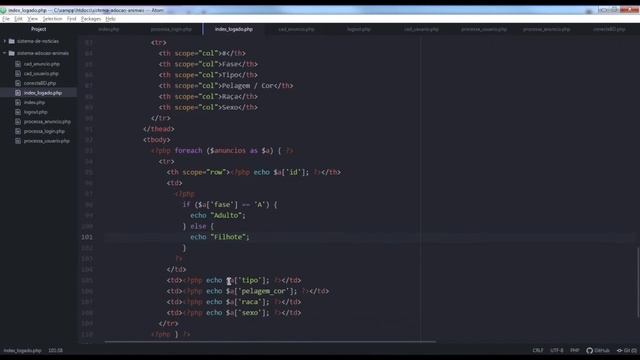Change CRLF line ending in status bar
This screenshot has height=360, width=640.
point(538,351)
